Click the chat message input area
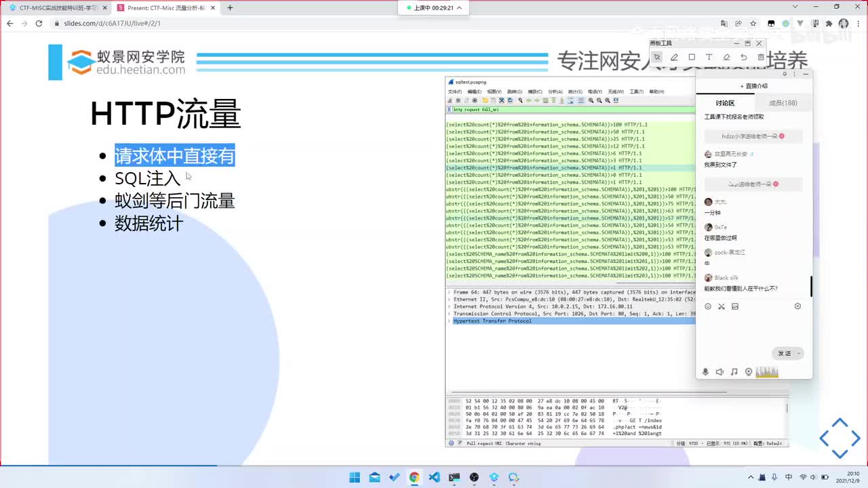 pos(753,329)
